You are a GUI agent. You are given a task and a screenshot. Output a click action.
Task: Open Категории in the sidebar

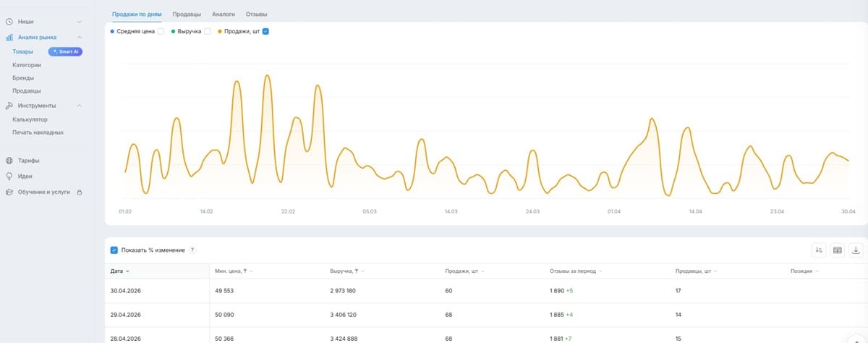point(27,64)
